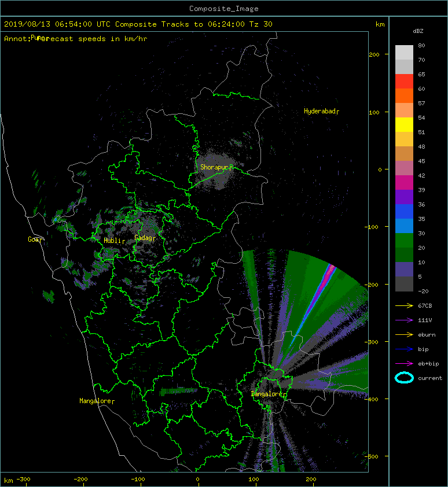Select the gray 65–70 dBZ swatch
This screenshot has height=487, width=448.
click(404, 67)
